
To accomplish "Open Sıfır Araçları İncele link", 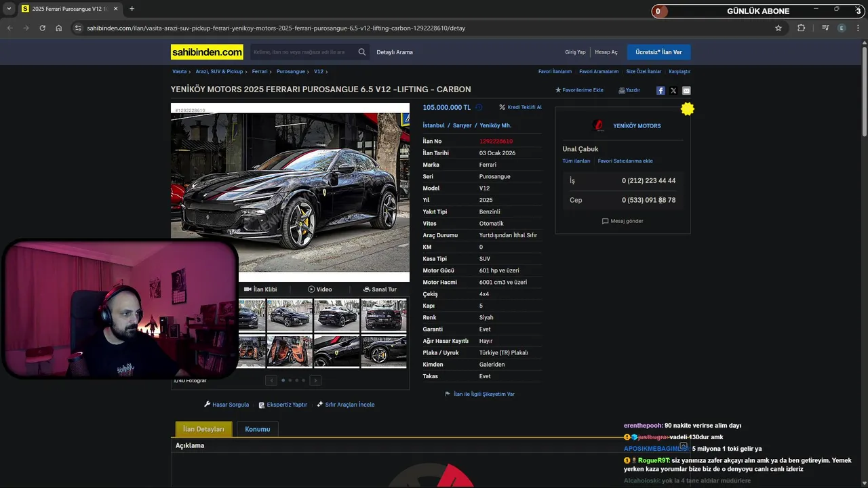I will [345, 405].
